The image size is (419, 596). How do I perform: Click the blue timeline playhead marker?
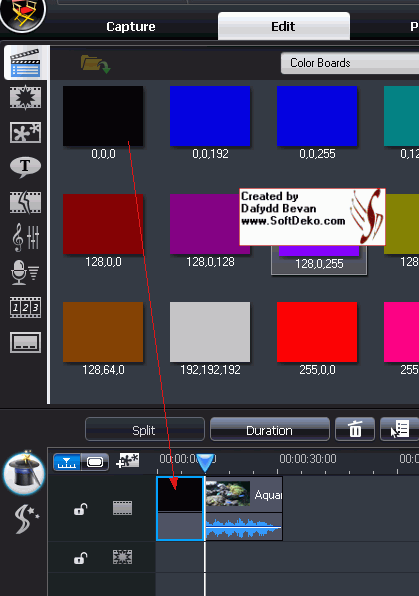pos(205,463)
